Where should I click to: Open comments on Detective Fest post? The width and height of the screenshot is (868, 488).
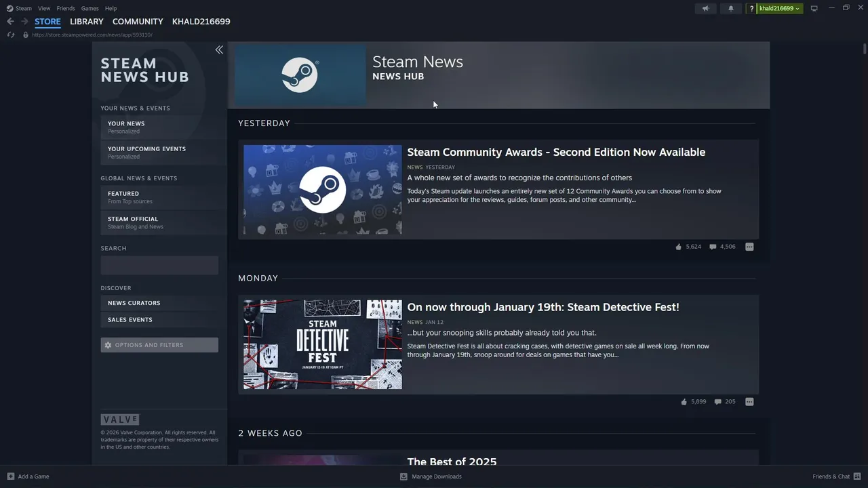point(717,402)
